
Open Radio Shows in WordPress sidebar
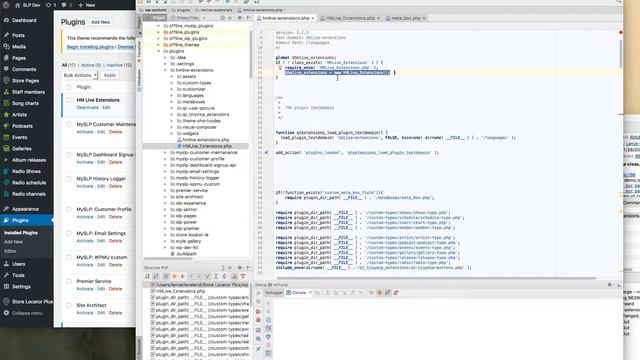click(x=26, y=171)
